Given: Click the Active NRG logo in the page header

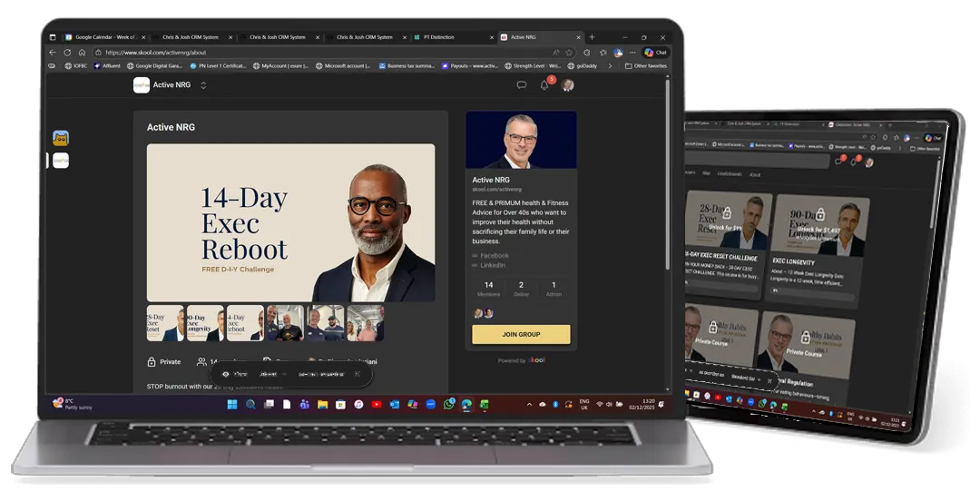Looking at the screenshot, I should (x=142, y=85).
